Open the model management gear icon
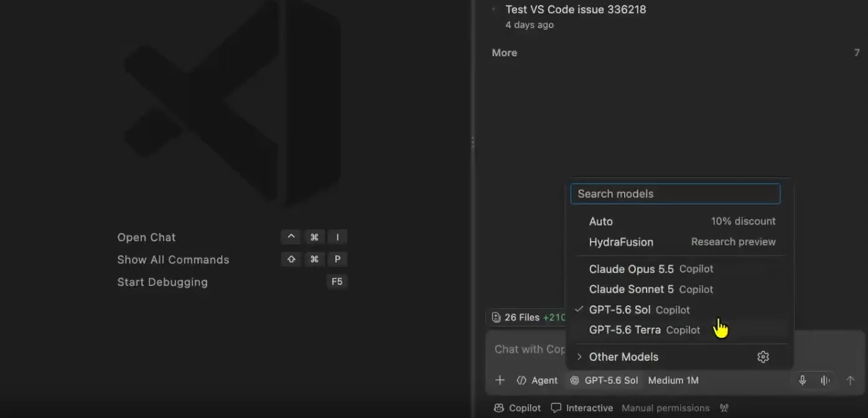 (763, 357)
